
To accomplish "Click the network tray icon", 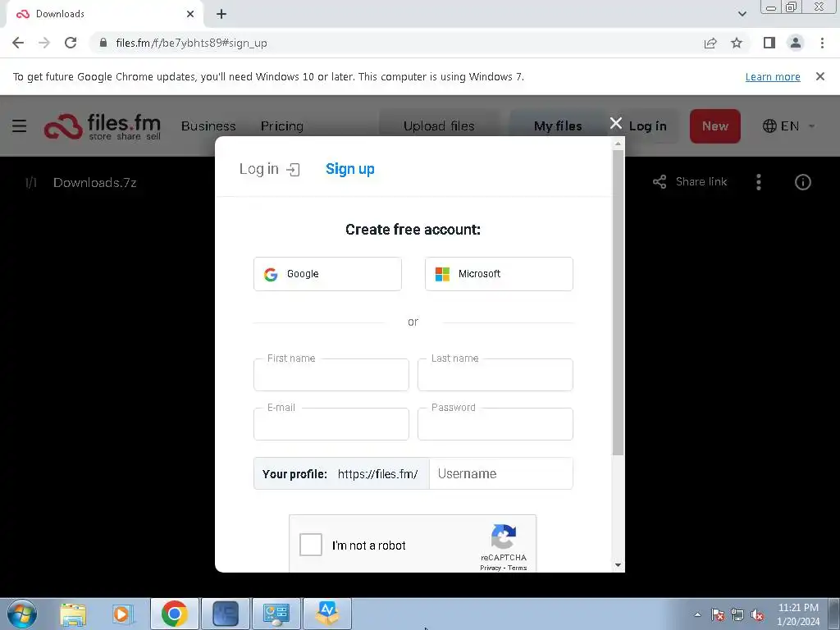I will 737,615.
